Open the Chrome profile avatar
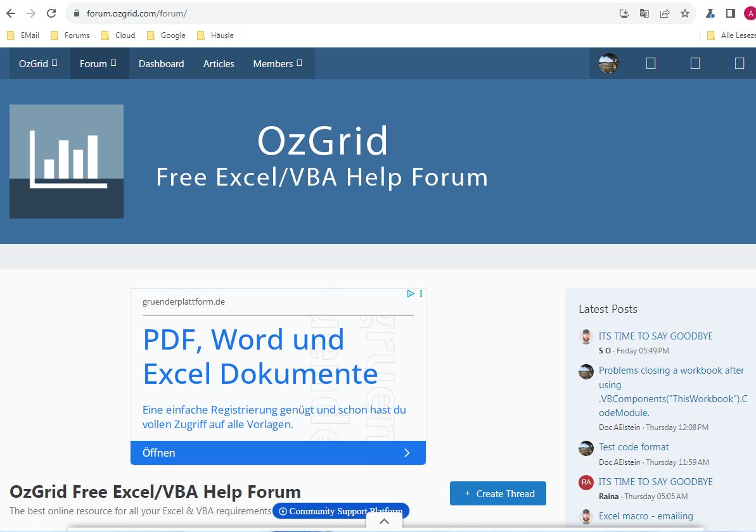Image resolution: width=756 pixels, height=532 pixels. pyautogui.click(x=750, y=13)
